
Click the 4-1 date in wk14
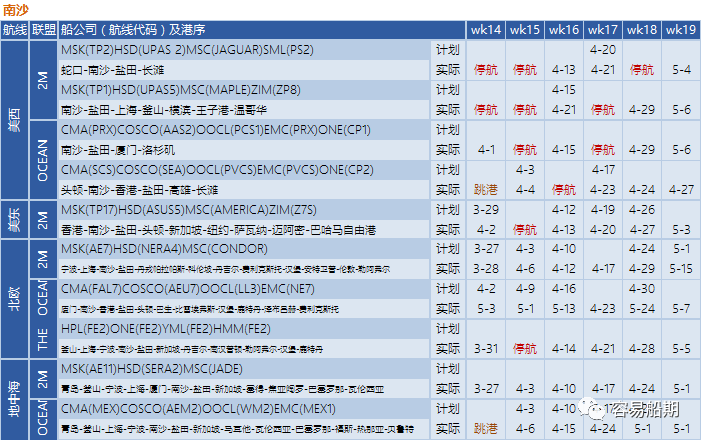click(486, 150)
